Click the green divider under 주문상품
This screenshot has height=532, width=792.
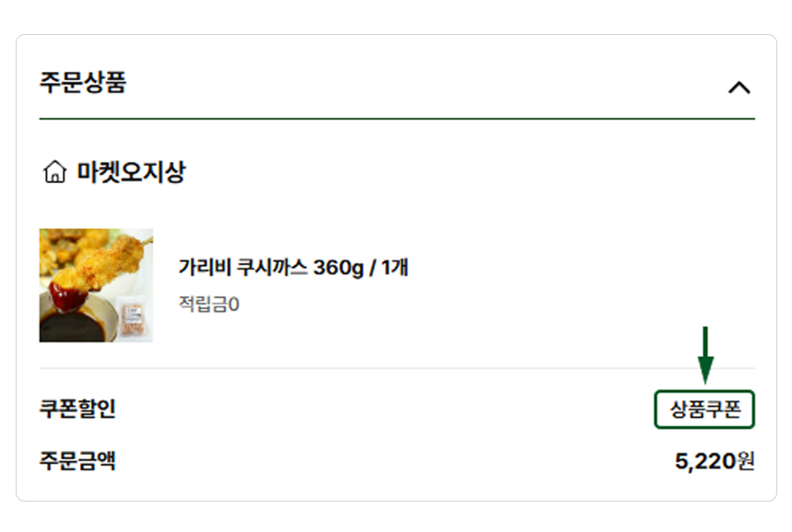(396, 119)
